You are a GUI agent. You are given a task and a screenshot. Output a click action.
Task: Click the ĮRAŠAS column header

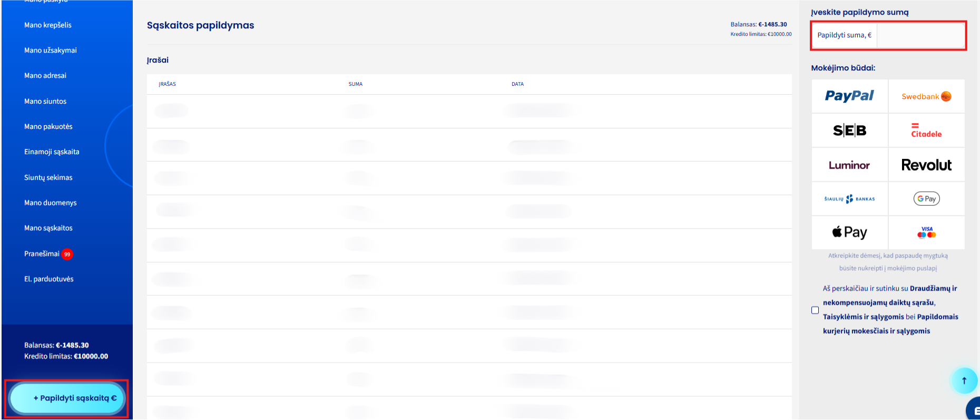point(168,84)
